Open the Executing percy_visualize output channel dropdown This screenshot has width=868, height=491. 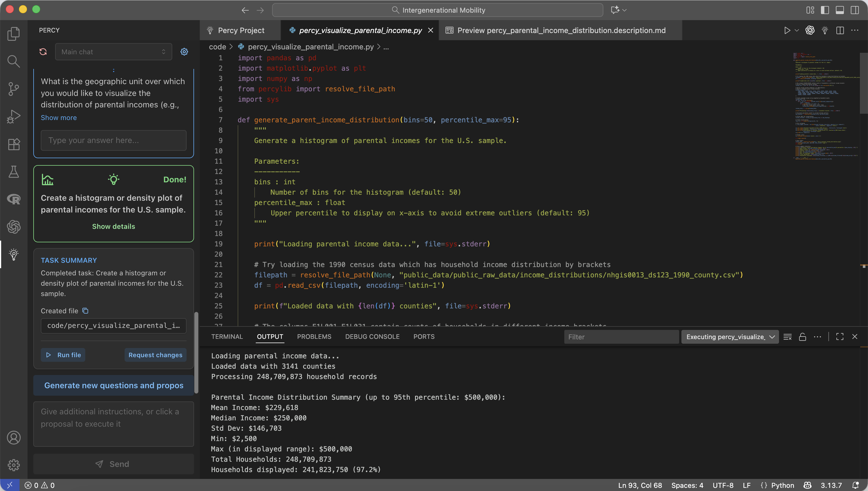click(x=730, y=337)
